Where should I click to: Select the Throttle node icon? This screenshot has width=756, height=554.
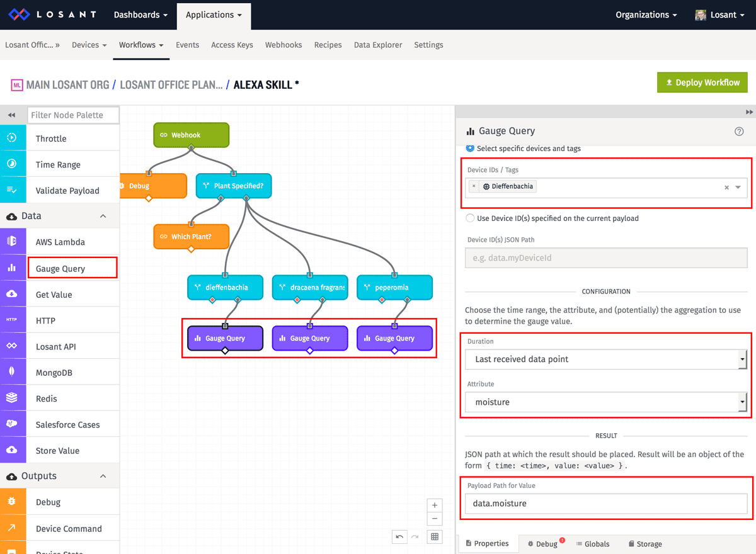tap(12, 138)
